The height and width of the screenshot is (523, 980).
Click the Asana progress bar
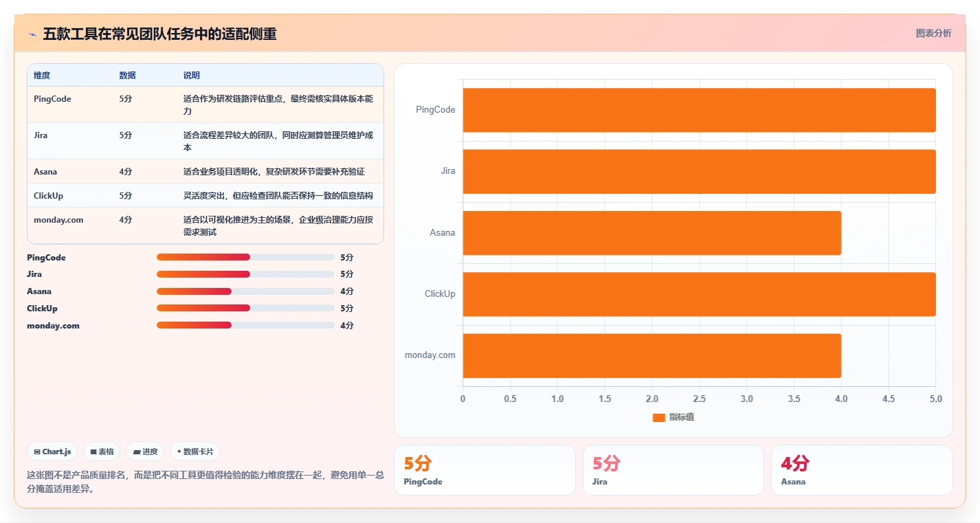point(245,291)
